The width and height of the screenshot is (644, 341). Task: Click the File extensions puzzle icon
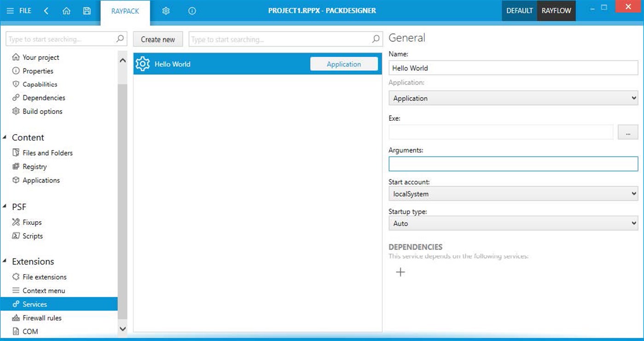point(16,277)
